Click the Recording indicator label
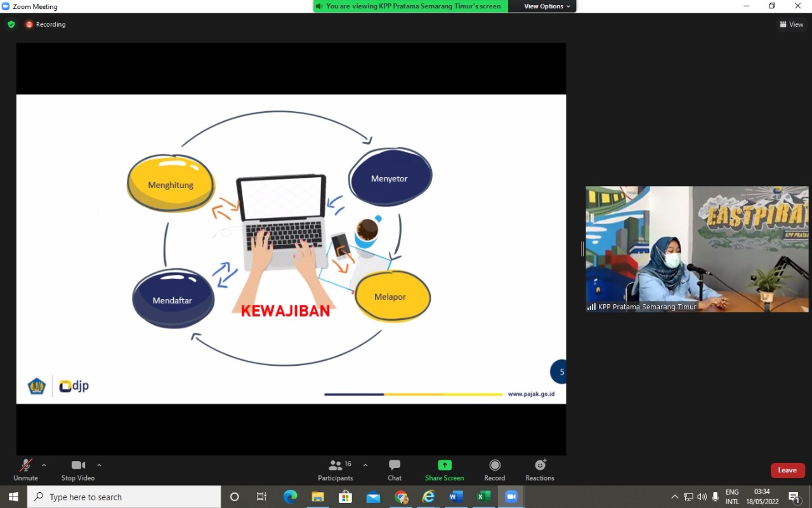This screenshot has width=812, height=508. click(x=50, y=24)
